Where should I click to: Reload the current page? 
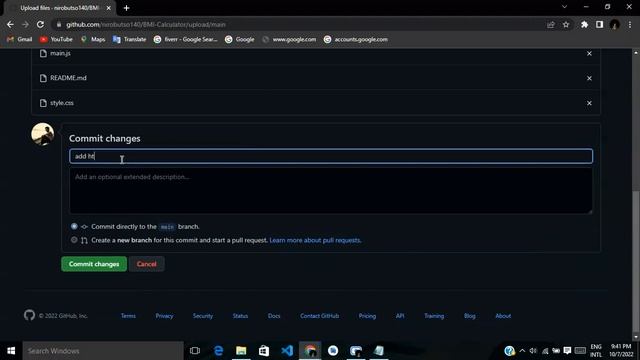pyautogui.click(x=40, y=24)
